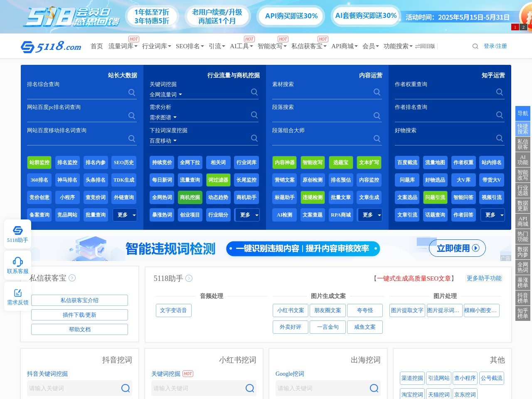532x399 pixels.
Task: Open the AI工具 menu
Action: pos(241,46)
